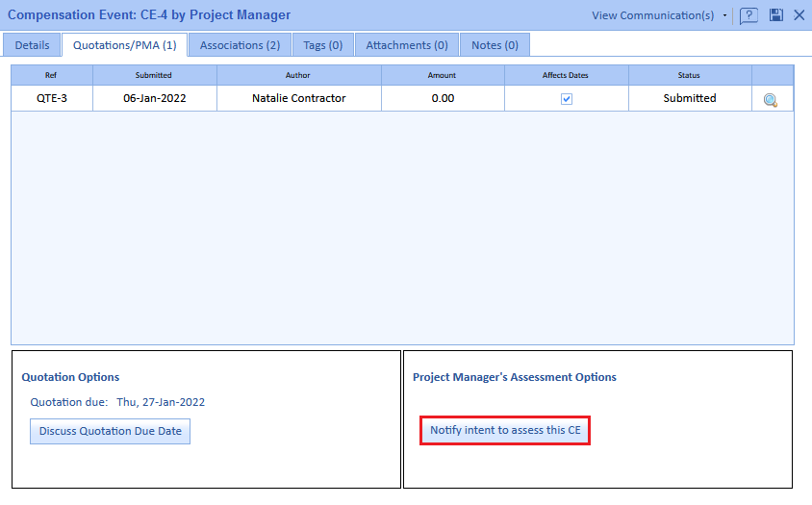Select the Attachments (0) tab
This screenshot has width=812, height=505.
coord(406,45)
